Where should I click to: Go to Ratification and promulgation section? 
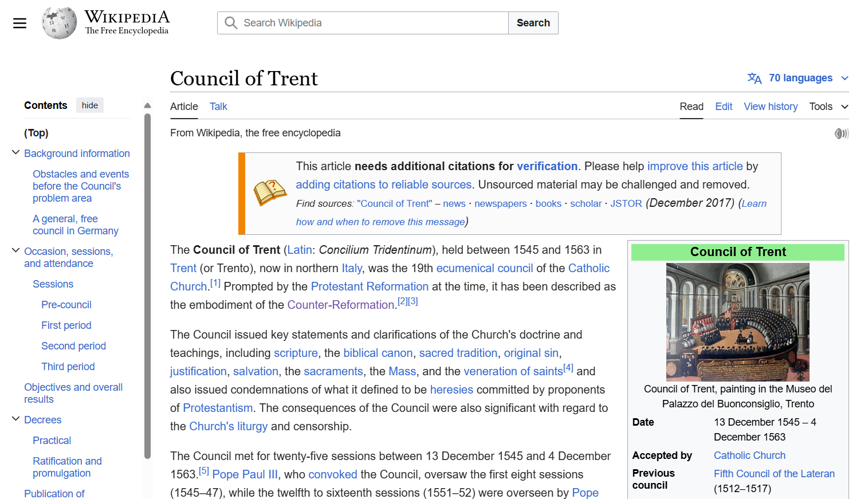(x=67, y=467)
